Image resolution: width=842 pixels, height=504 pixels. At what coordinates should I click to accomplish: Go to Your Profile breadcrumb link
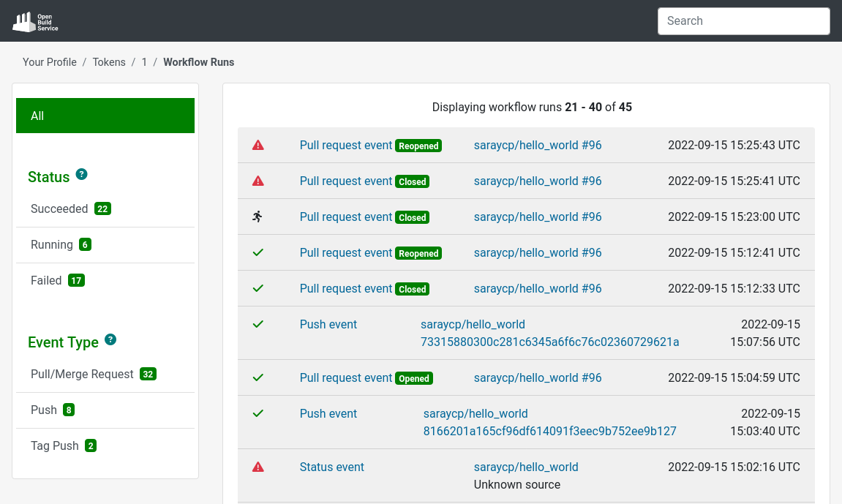pyautogui.click(x=50, y=62)
